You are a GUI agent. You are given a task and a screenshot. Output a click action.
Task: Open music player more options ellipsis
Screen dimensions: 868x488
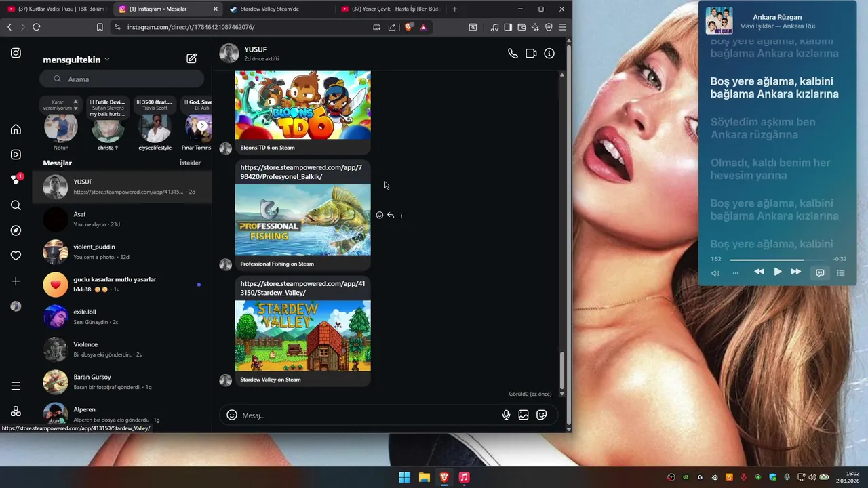point(736,272)
